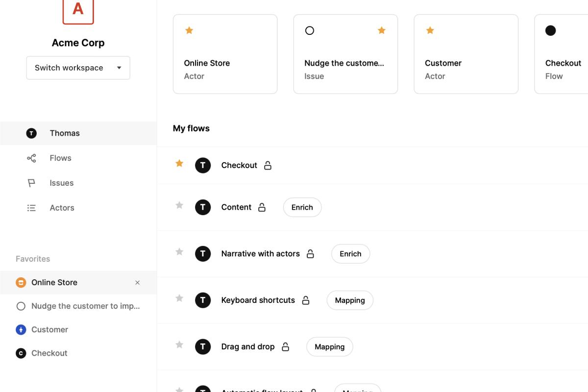Open the Checkout flow card
The image size is (588, 392).
561,54
